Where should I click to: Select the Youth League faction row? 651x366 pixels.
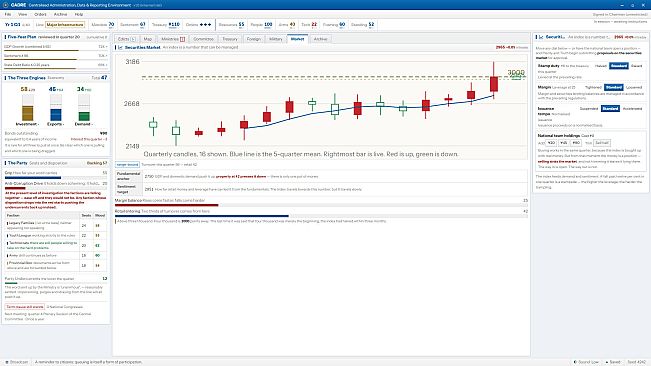coord(56,235)
